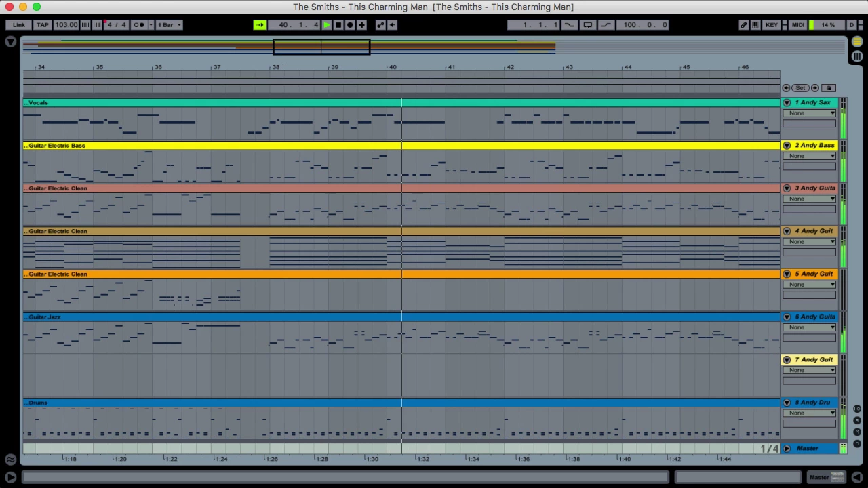Toggle Lock Envelopes button
The image size is (868, 488).
828,88
